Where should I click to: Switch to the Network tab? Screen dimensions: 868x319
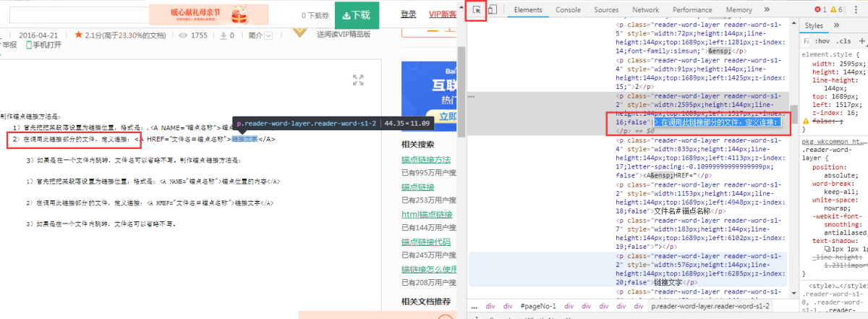645,10
